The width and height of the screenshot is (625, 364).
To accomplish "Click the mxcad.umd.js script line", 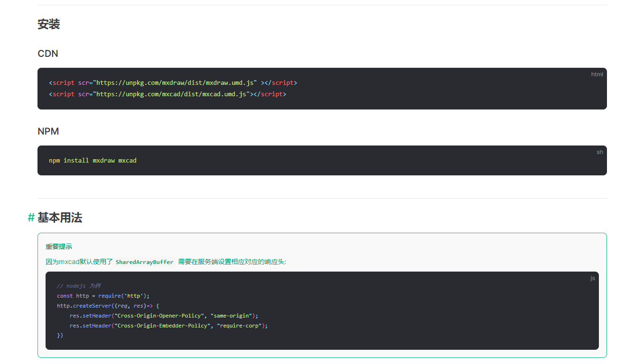I will tap(168, 94).
